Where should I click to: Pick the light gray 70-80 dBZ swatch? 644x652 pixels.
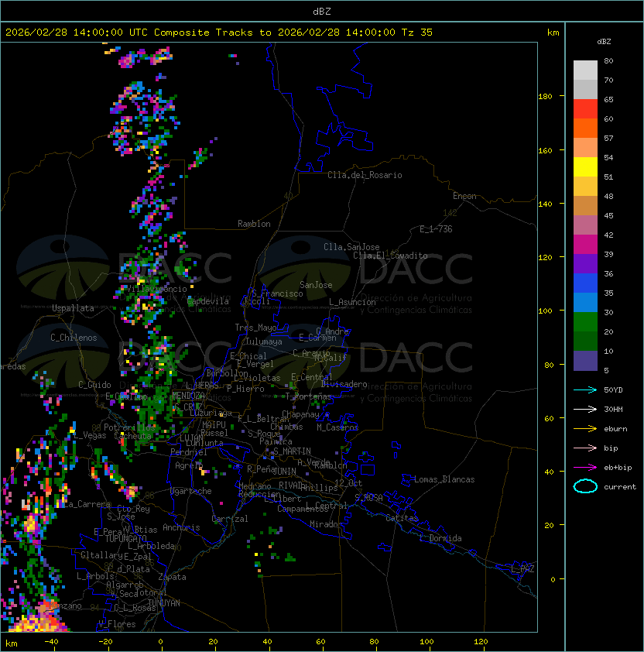[x=585, y=70]
